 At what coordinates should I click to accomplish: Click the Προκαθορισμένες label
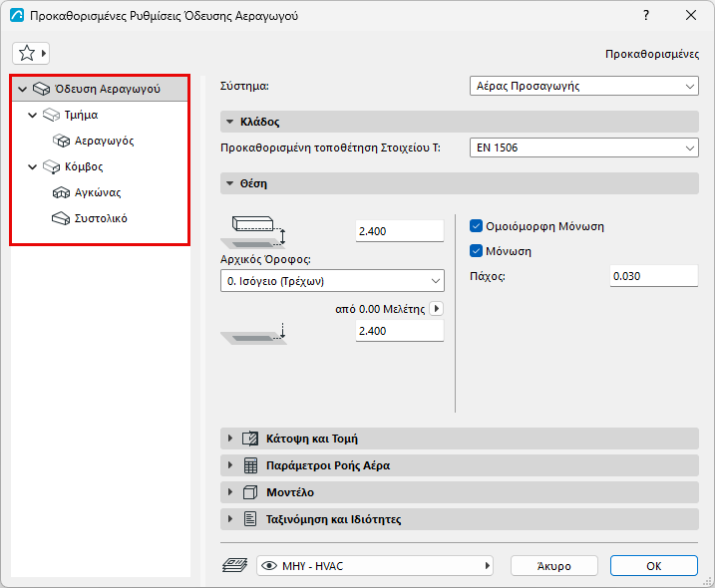tap(652, 54)
